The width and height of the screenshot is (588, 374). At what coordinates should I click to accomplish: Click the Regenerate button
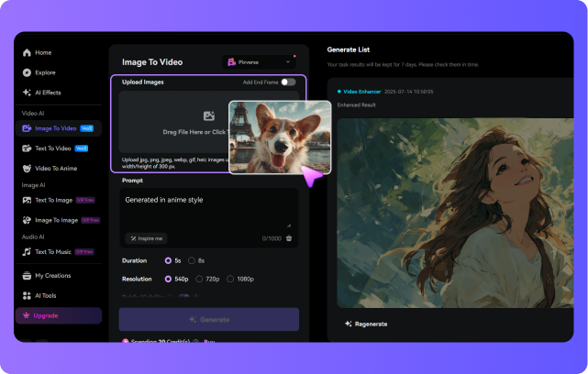click(x=366, y=324)
